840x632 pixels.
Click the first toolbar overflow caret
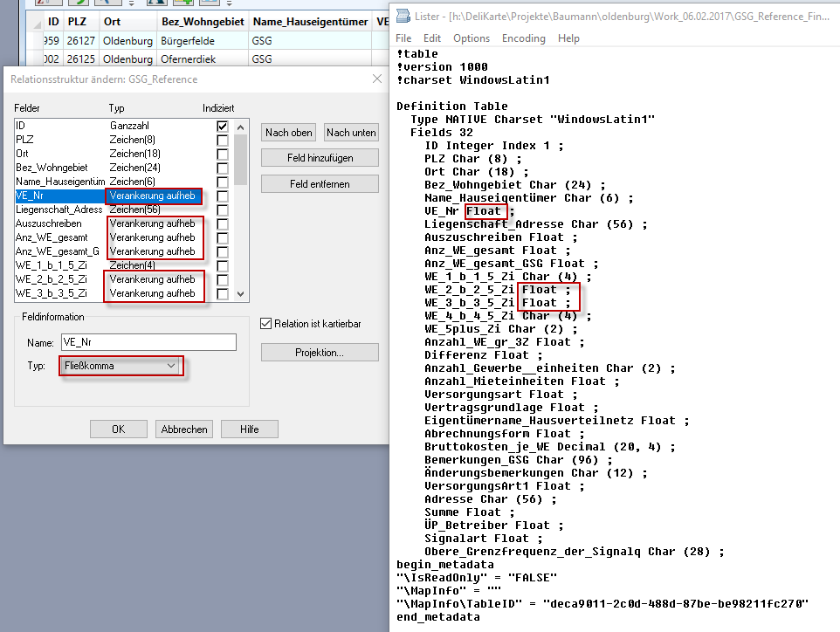tap(131, 5)
